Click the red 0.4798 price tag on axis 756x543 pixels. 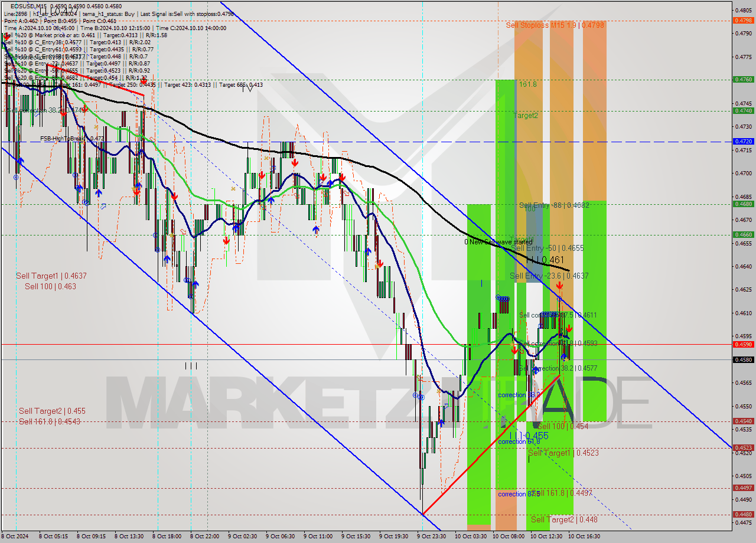coord(743,20)
